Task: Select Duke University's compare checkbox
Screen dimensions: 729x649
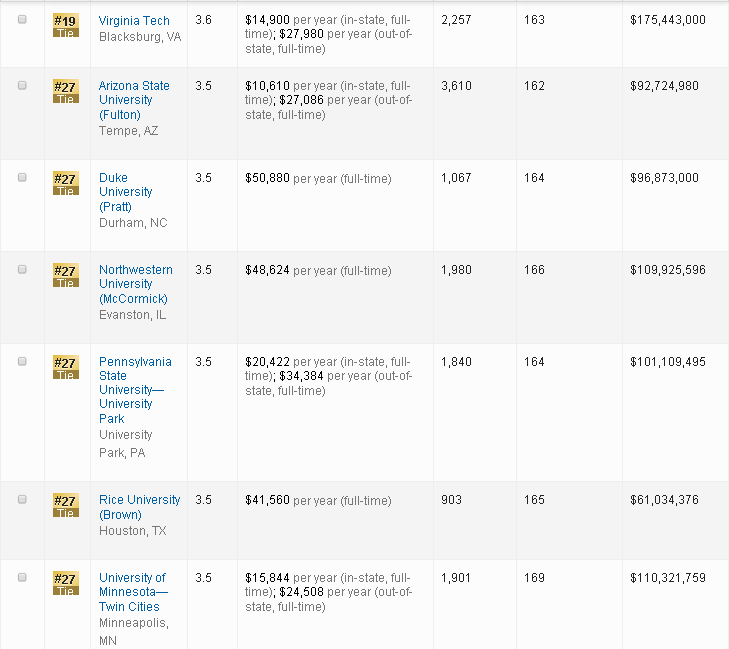Action: click(22, 177)
